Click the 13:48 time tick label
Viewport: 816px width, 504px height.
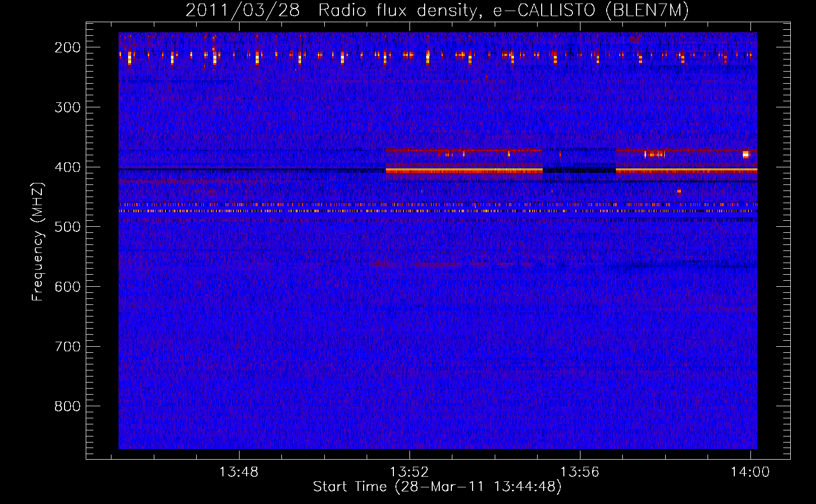coord(239,472)
